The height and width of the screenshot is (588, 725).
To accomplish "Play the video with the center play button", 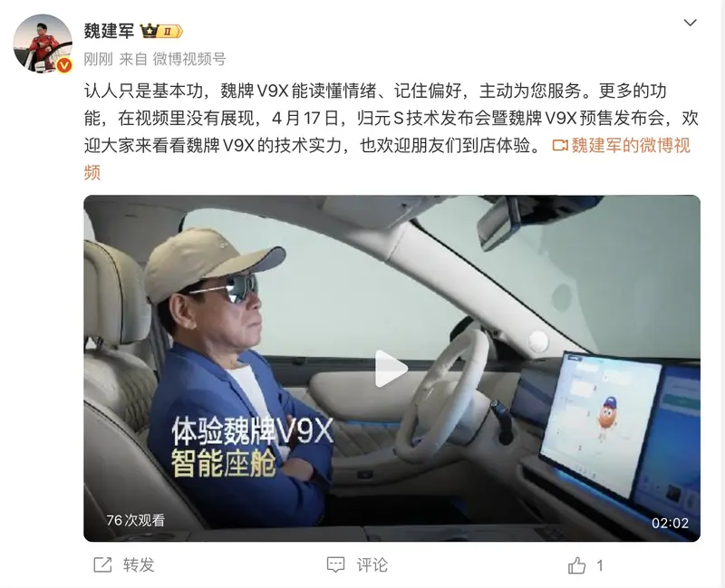I will click(391, 369).
